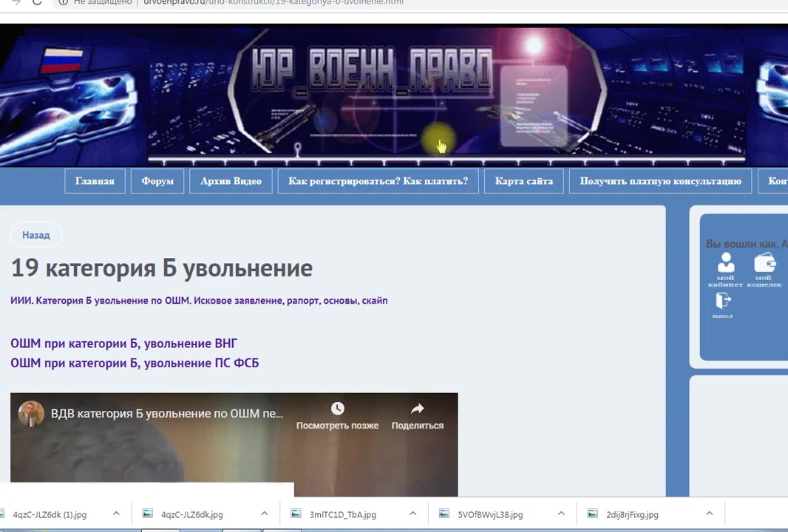Open the 'Форум' menu item
This screenshot has height=532, width=788.
point(157,181)
